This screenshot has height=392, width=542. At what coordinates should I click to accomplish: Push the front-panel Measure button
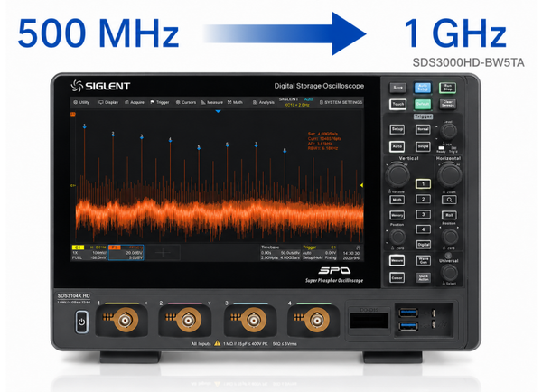click(x=397, y=260)
